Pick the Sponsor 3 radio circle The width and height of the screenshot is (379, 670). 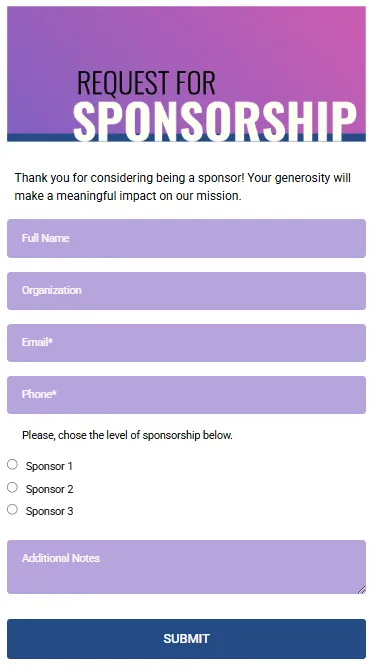click(x=12, y=509)
